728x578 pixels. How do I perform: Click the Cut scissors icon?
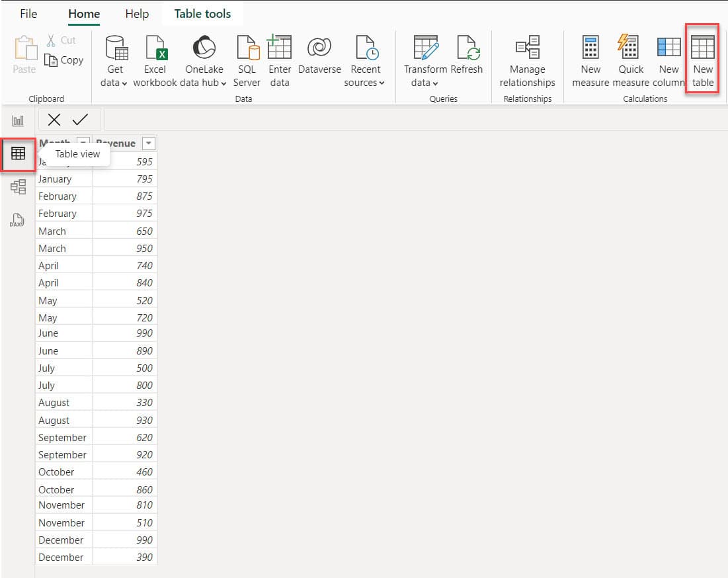[x=51, y=40]
